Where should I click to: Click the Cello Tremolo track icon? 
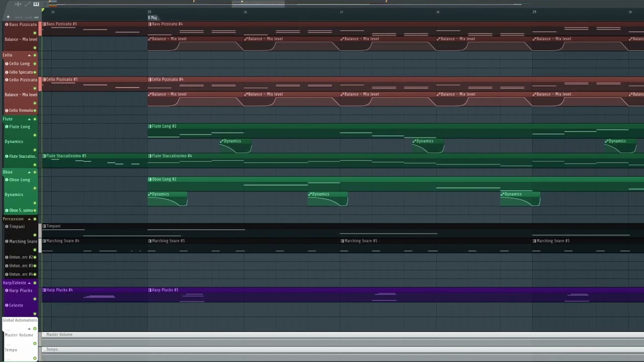click(x=7, y=110)
